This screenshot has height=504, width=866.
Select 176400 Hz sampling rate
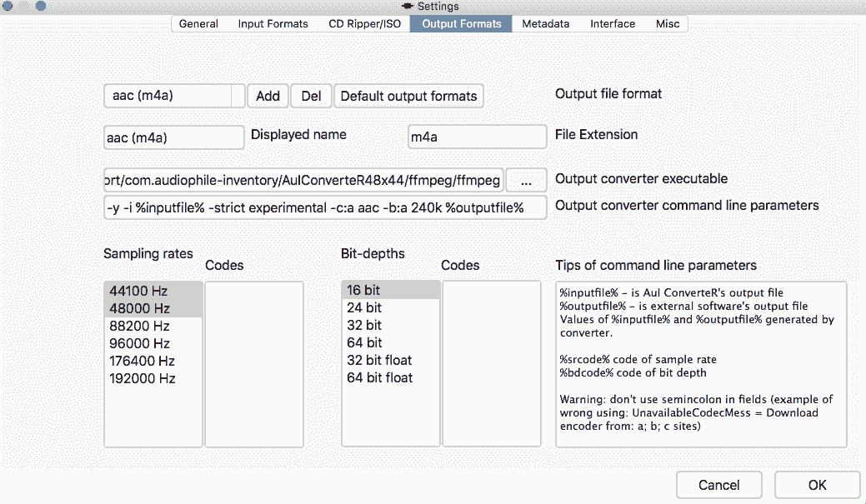(x=153, y=361)
